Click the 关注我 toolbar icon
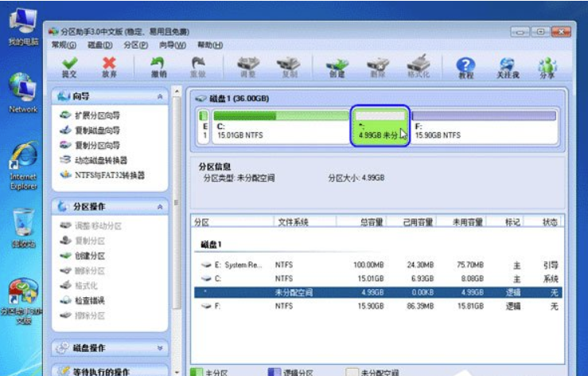Screen dimensions: 588x376 tap(508, 68)
